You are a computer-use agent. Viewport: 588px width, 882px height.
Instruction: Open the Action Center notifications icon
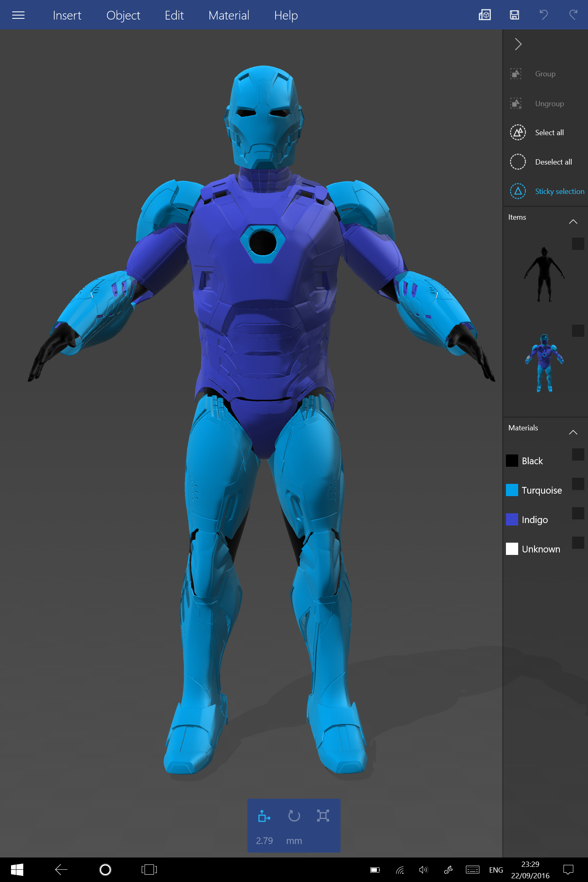568,870
